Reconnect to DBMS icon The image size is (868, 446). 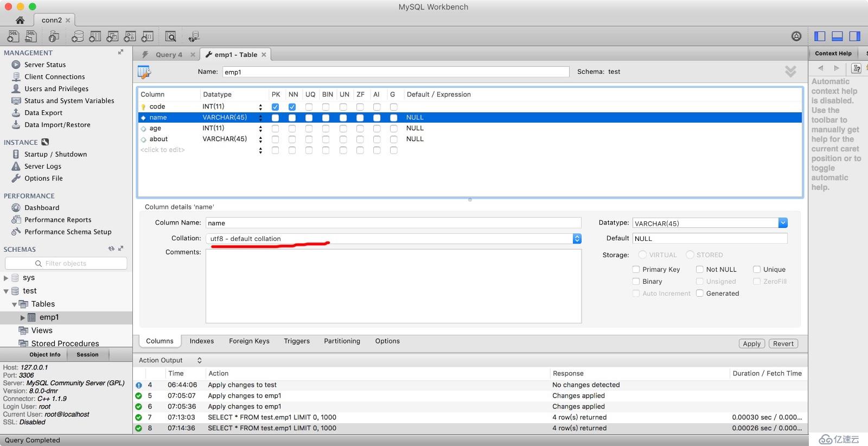point(194,36)
